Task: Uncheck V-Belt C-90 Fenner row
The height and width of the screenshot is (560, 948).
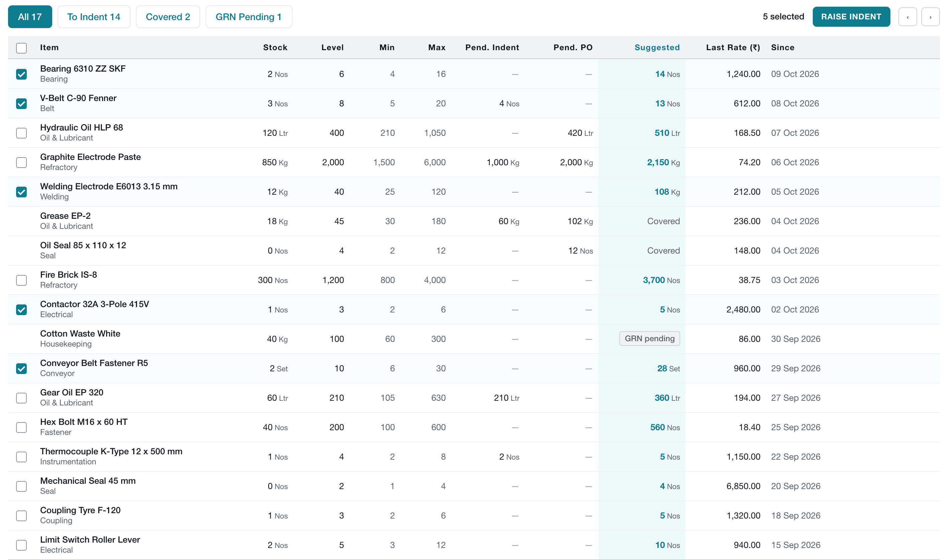Action: (x=21, y=103)
